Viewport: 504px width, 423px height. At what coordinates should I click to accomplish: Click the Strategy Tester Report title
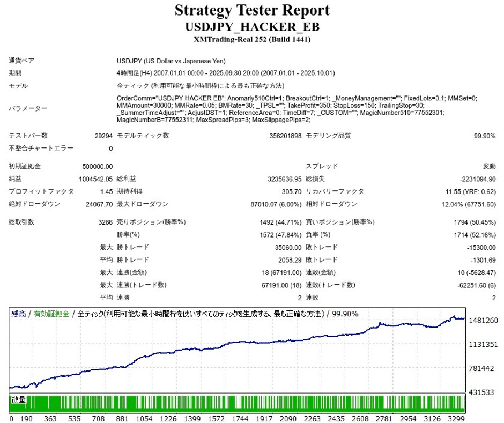pos(252,10)
